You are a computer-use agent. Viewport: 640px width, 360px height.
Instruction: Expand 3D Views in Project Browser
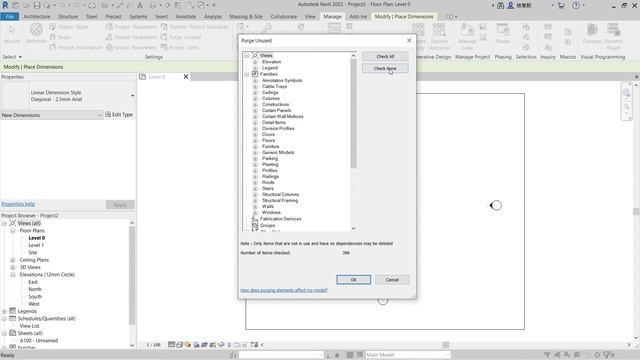[x=13, y=267]
